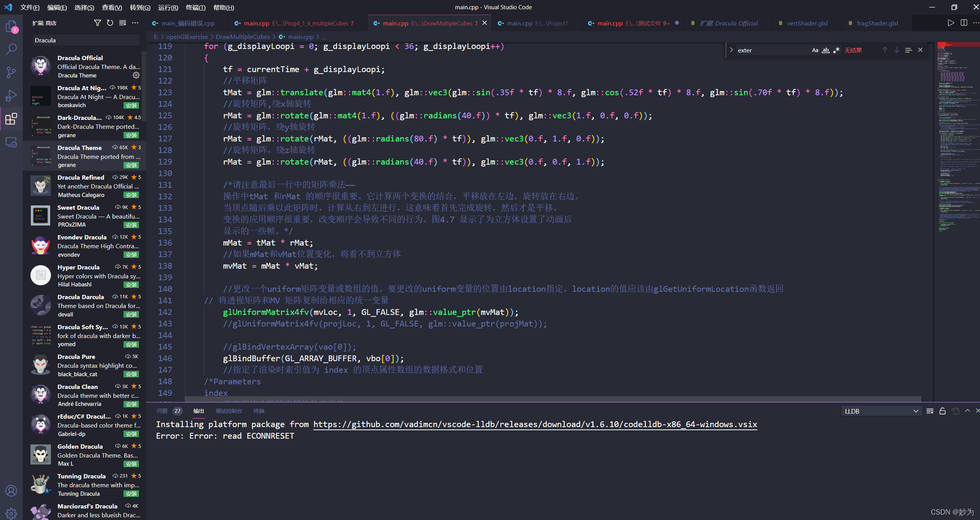Switch to fragShader.glsl tab

[877, 23]
